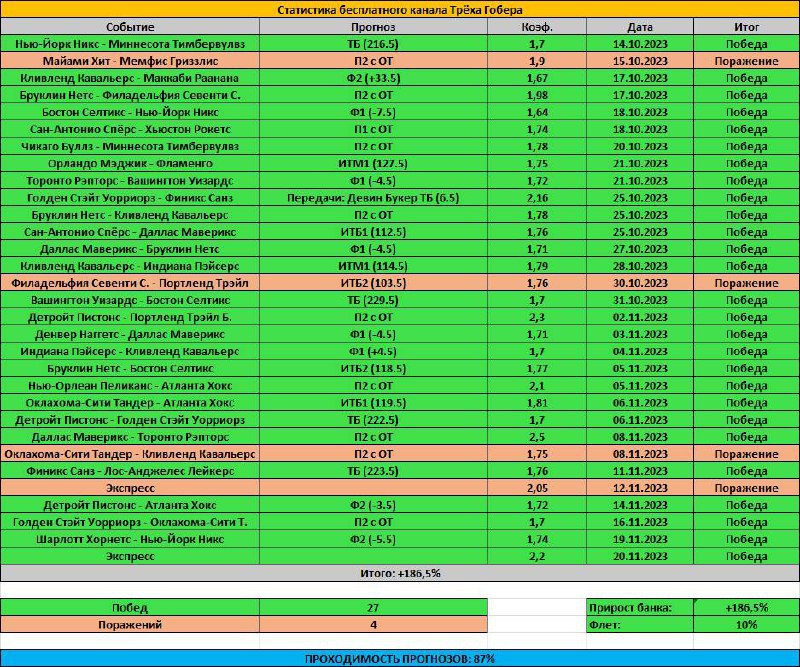Select the "Событие" column header
The width and height of the screenshot is (800, 667).
(130, 27)
